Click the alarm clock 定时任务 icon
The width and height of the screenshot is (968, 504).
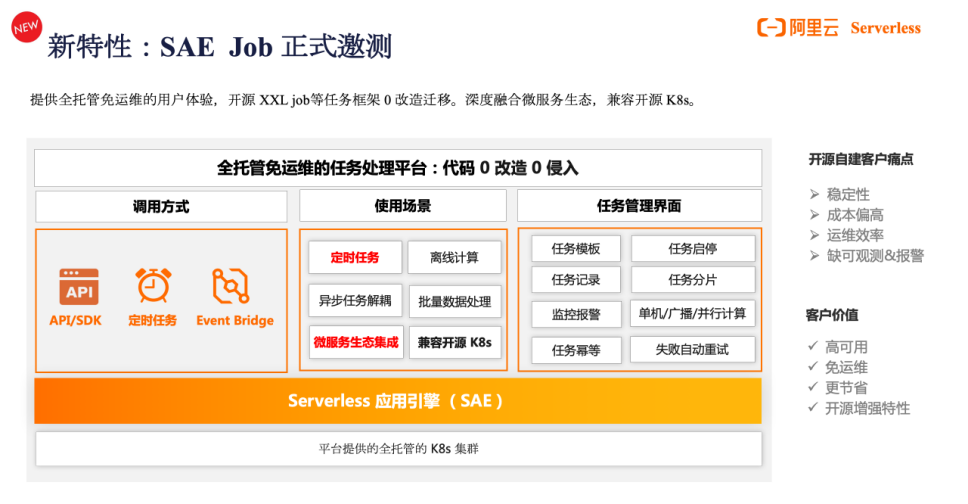pyautogui.click(x=153, y=285)
